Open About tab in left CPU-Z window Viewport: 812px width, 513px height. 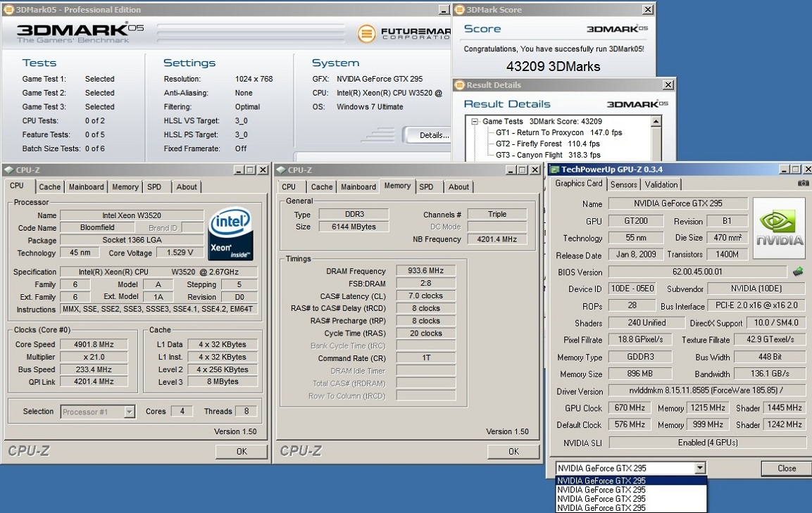(x=187, y=187)
